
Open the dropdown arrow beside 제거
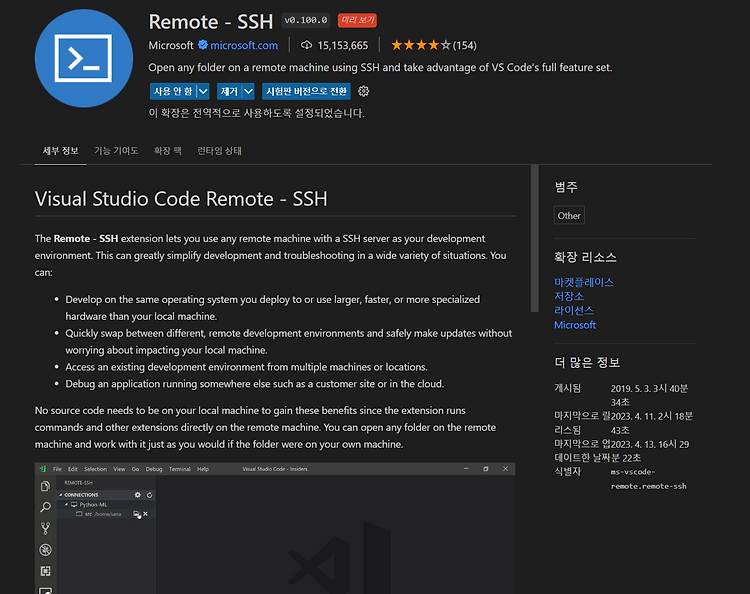coord(248,91)
